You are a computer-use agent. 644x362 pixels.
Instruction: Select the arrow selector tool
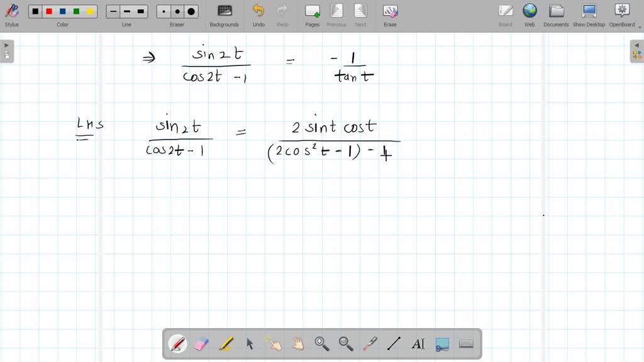tap(250, 343)
